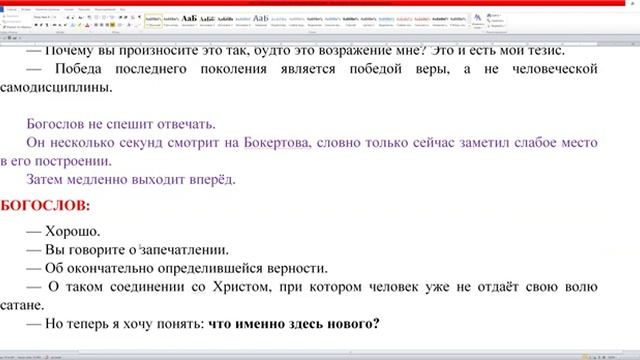Open the font size combo box

coord(57,17)
